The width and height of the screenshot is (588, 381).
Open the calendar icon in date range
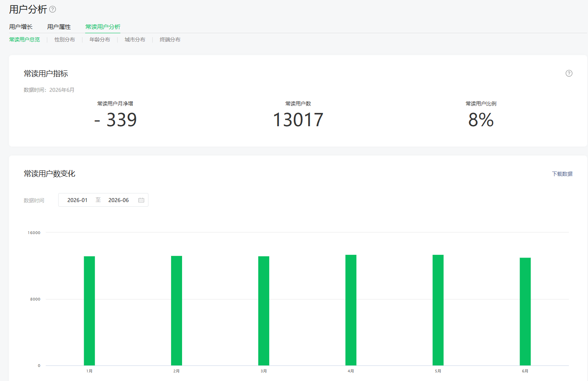tap(141, 200)
